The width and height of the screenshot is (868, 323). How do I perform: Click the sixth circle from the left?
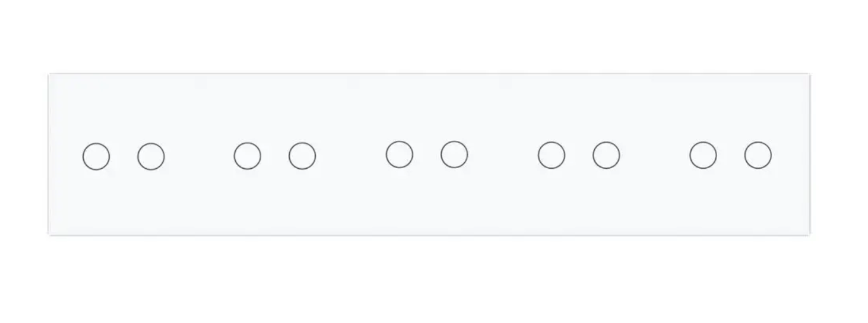click(x=454, y=155)
